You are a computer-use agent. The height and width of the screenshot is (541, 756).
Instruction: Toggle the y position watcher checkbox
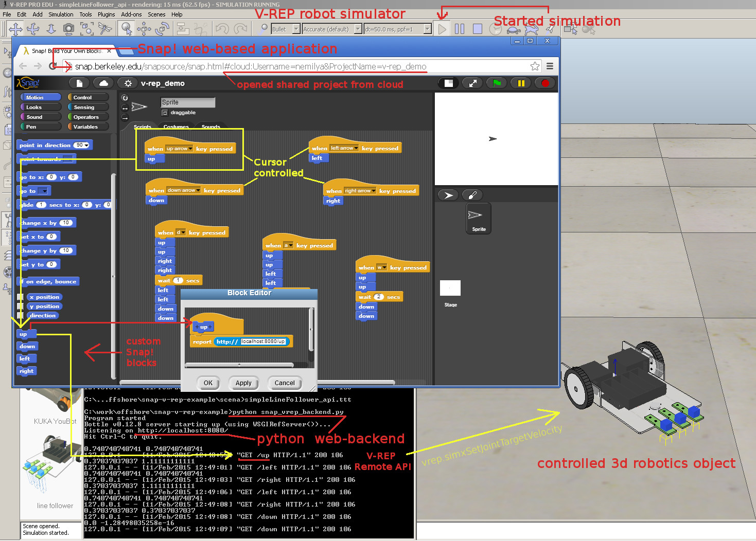click(20, 306)
